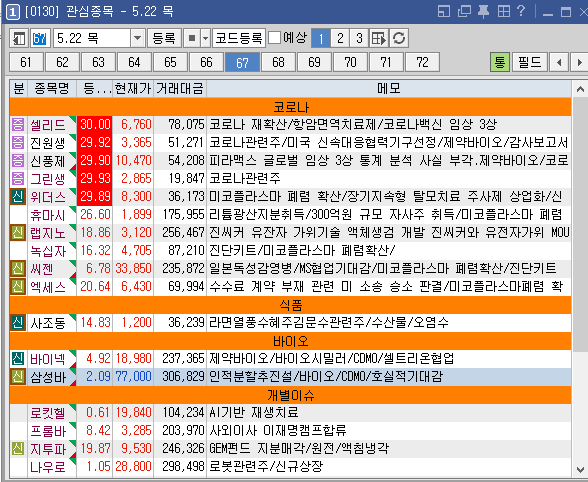The image size is (588, 482).
Task: Switch to group tab 61
Action: (x=26, y=62)
